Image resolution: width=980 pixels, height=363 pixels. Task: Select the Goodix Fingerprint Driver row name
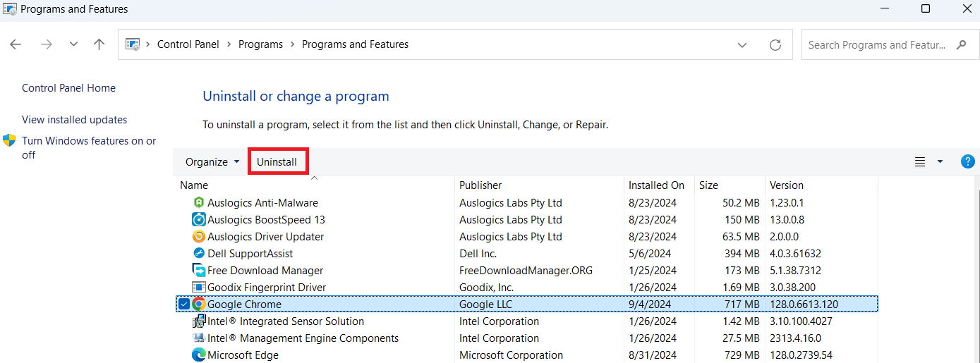pos(267,288)
